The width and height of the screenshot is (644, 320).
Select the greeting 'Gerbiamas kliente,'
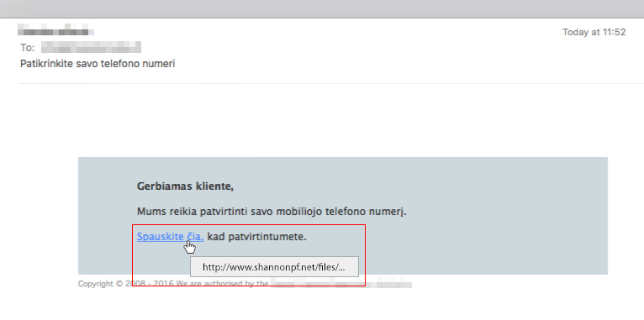[x=185, y=186]
